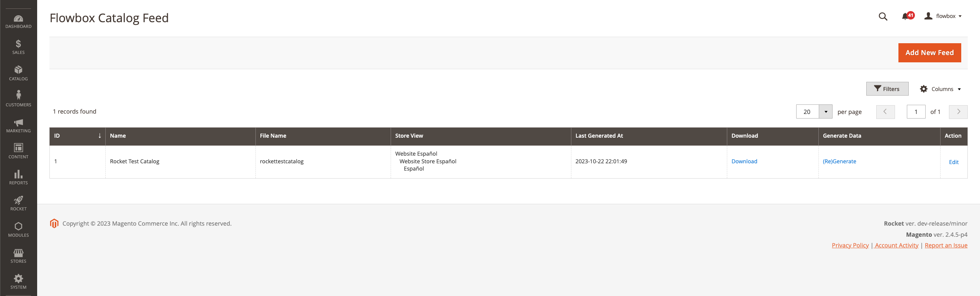The image size is (980, 296).
Task: Open the per page size dropdown
Action: click(825, 112)
